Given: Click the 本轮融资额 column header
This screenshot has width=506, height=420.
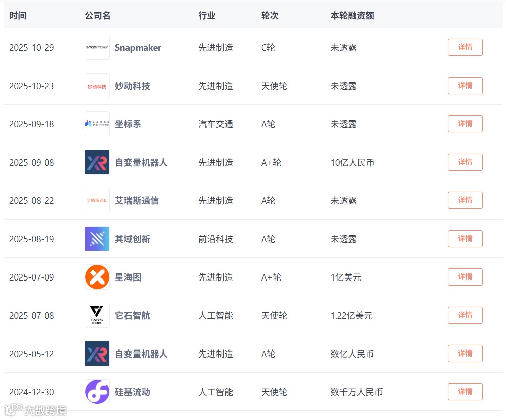Looking at the screenshot, I should click(352, 15).
